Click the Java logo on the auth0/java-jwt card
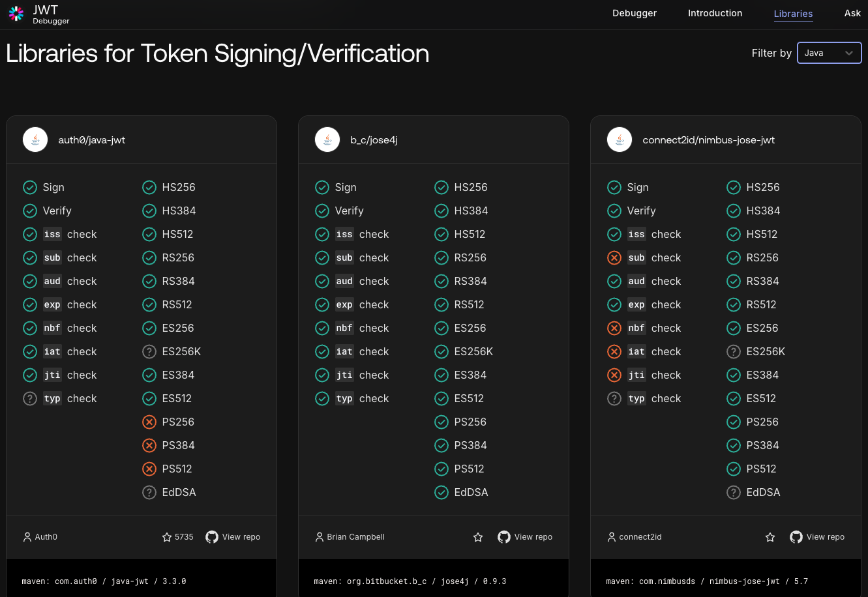 point(35,139)
